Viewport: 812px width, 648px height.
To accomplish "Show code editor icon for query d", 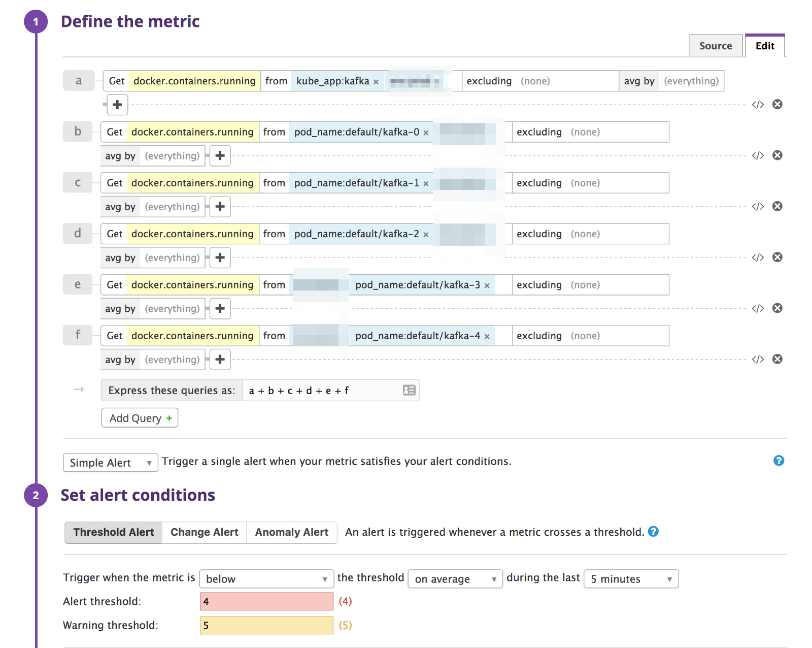I will 757,257.
